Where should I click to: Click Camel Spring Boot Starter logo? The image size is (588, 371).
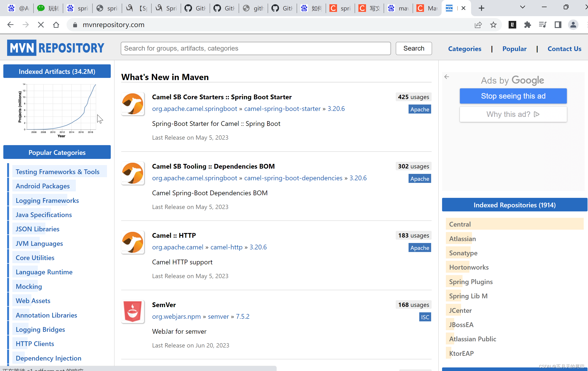click(133, 104)
